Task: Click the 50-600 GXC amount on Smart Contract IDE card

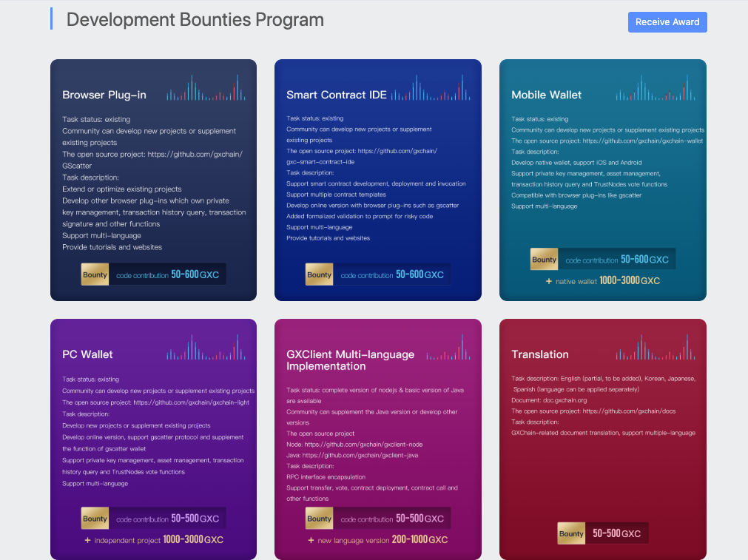Action: point(420,274)
